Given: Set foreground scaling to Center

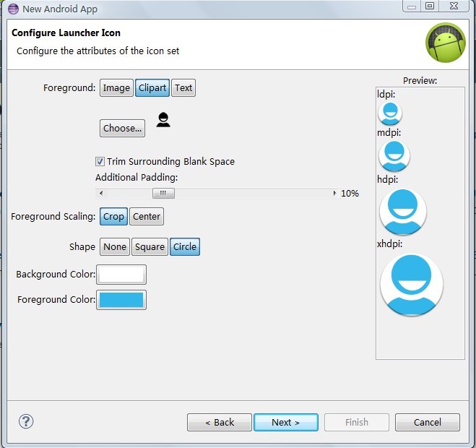Looking at the screenshot, I should [x=147, y=217].
